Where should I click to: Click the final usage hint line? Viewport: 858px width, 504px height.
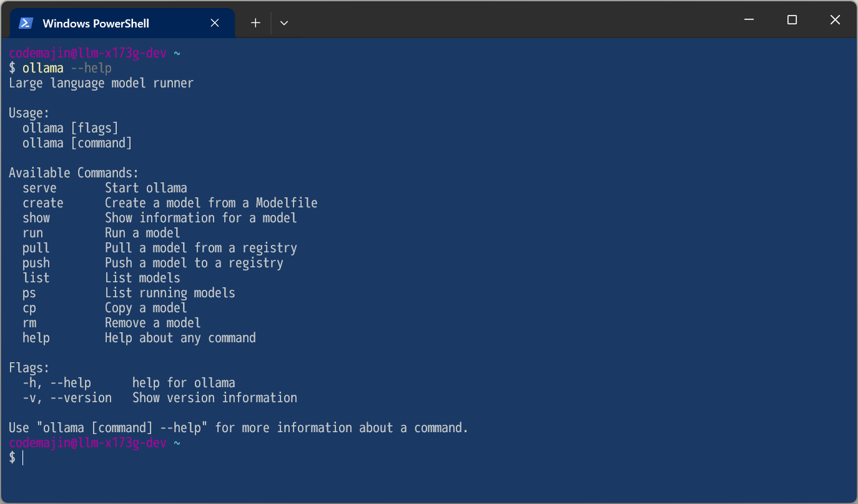click(x=238, y=427)
